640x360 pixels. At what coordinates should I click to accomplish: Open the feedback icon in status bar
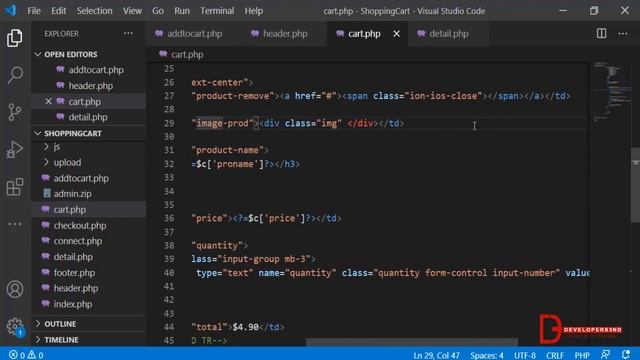pos(605,355)
